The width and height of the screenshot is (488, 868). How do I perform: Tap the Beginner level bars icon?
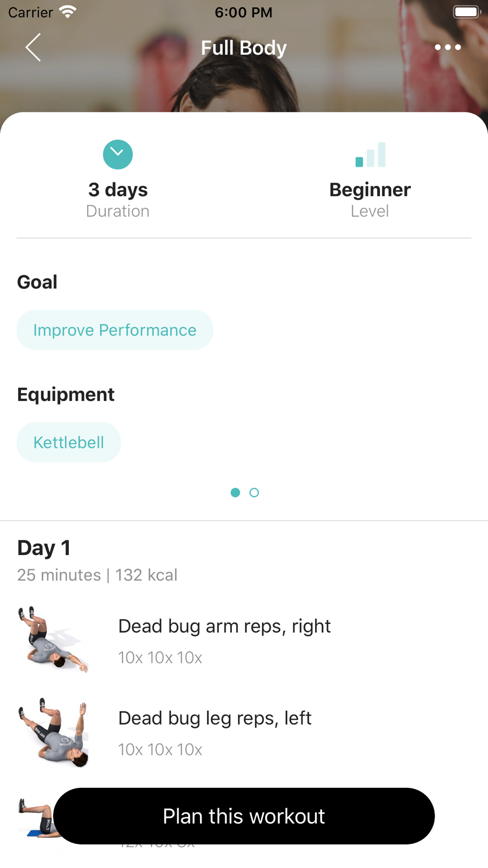pos(370,155)
